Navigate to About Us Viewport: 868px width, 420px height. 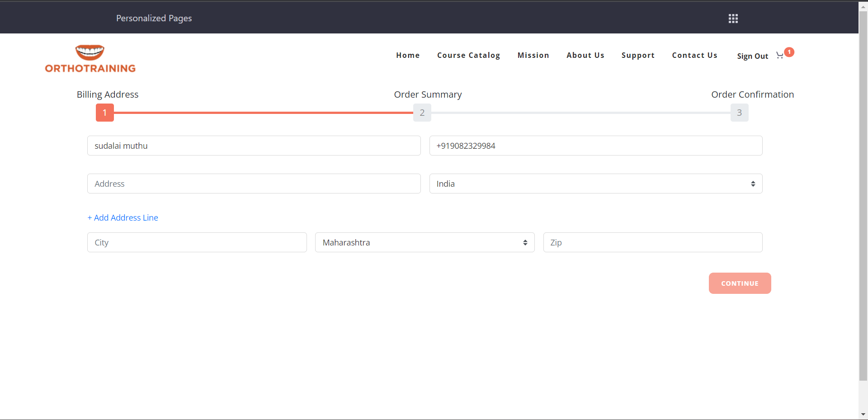(585, 55)
